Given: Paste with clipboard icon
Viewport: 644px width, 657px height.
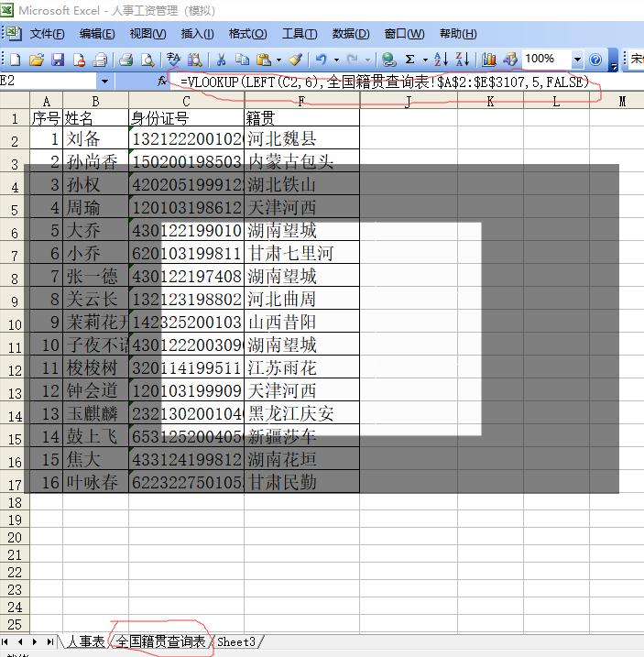Looking at the screenshot, I should (x=264, y=60).
